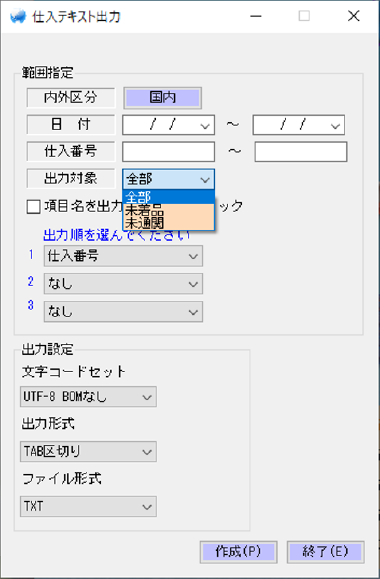The width and height of the screenshot is (380, 579).
Task: Click the app icon in title bar
Action: (x=18, y=17)
